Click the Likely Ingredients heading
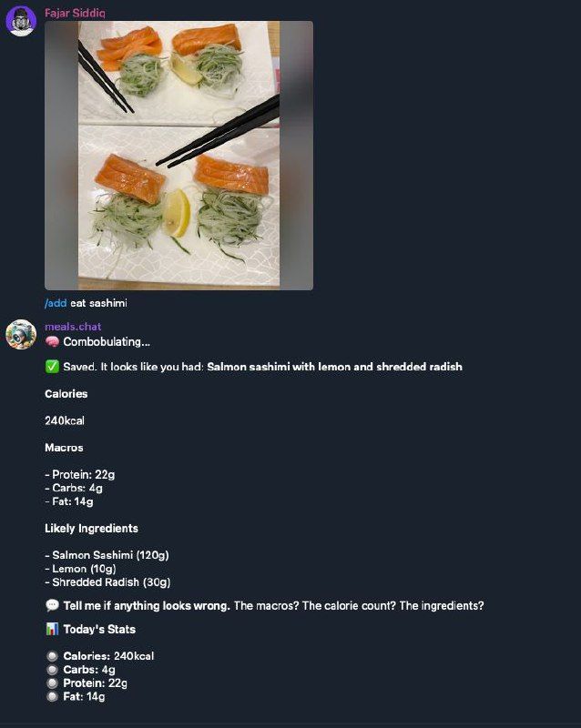This screenshot has width=581, height=728. click(92, 529)
